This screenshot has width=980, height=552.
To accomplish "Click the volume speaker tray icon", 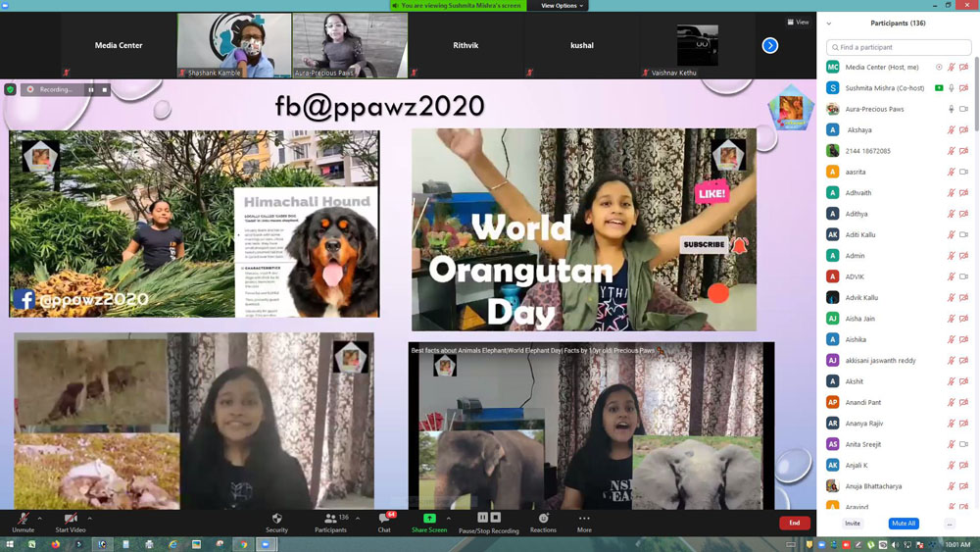I will click(895, 545).
